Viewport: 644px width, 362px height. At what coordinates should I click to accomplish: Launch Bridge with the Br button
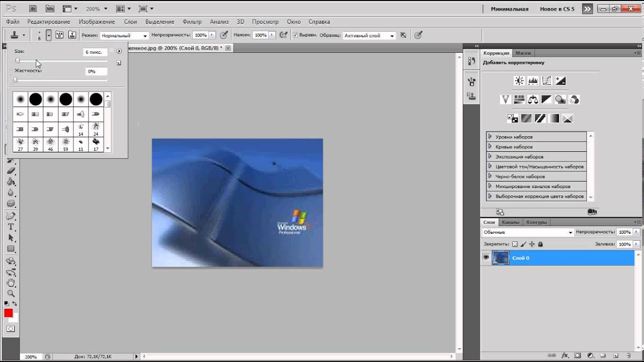pos(33,9)
